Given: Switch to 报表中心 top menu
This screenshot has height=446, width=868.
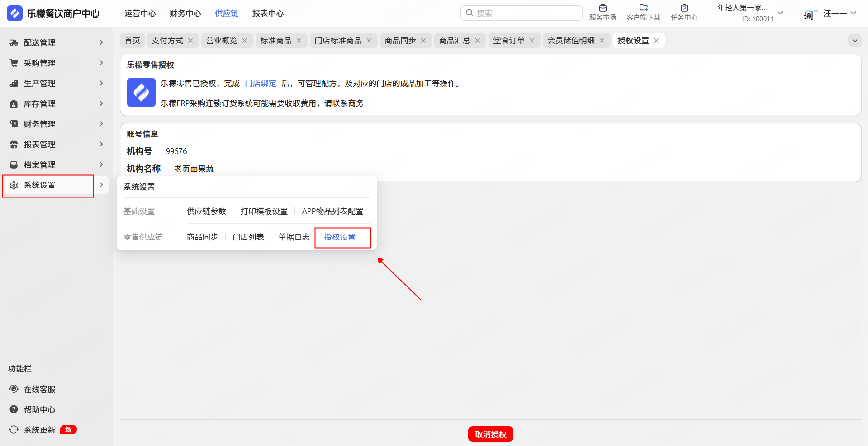Looking at the screenshot, I should 268,14.
